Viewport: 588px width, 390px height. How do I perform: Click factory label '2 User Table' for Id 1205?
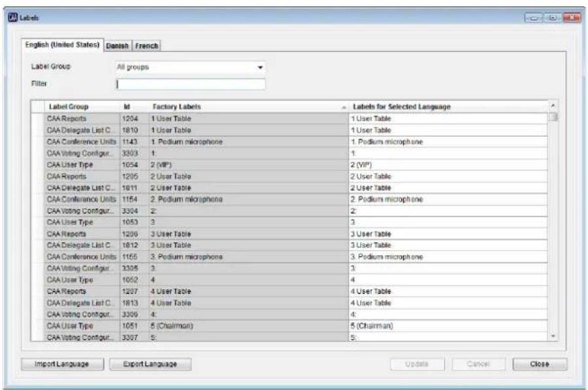(248, 176)
